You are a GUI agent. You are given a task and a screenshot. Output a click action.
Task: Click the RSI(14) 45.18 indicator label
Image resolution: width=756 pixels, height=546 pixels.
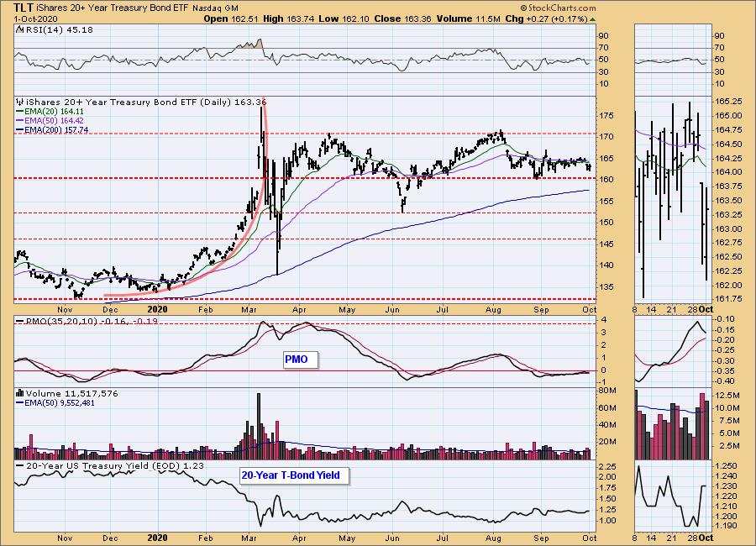pos(59,30)
